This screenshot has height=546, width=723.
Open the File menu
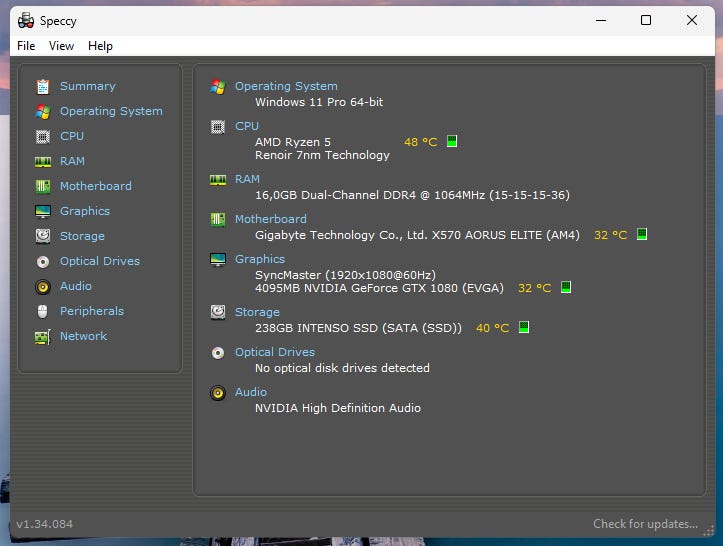(x=26, y=46)
